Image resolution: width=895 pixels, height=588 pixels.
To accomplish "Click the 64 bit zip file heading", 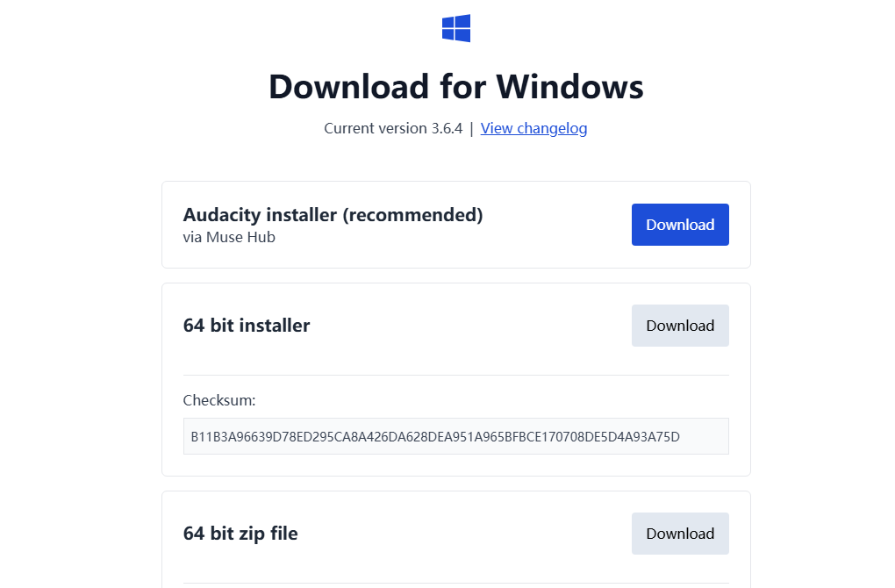I will [x=240, y=534].
